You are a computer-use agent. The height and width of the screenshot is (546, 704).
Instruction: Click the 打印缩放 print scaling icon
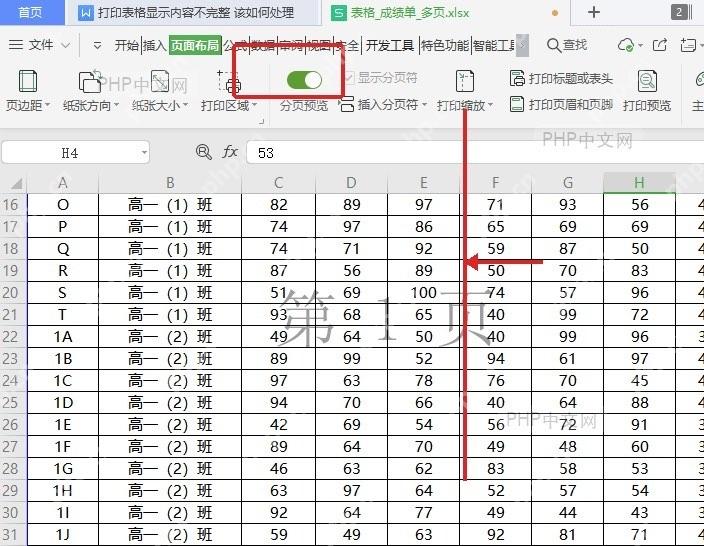click(465, 81)
